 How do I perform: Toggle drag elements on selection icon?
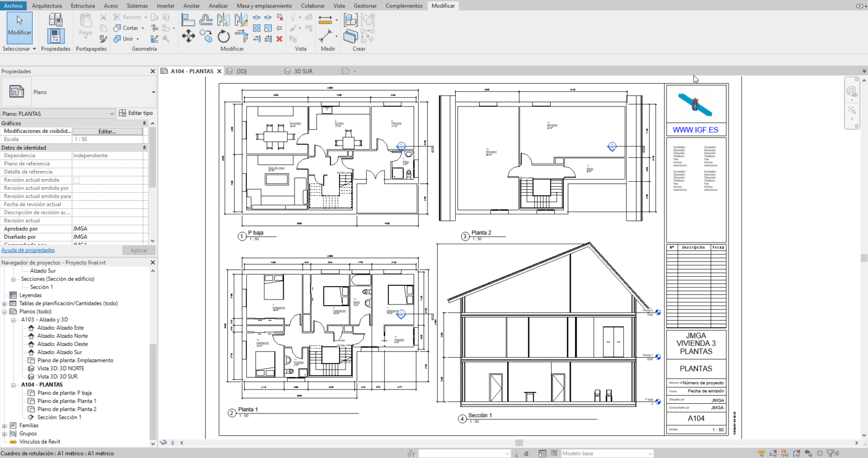click(x=808, y=453)
